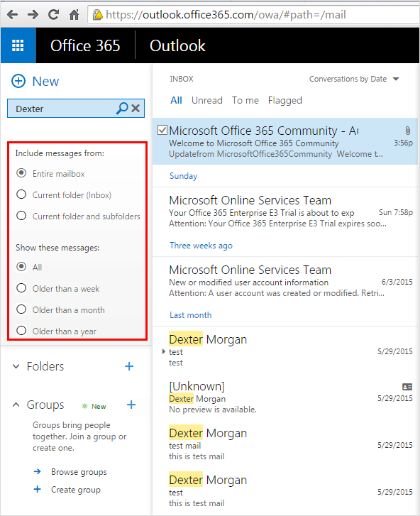
Task: Go back with the browser back arrow
Action: pos(13,14)
